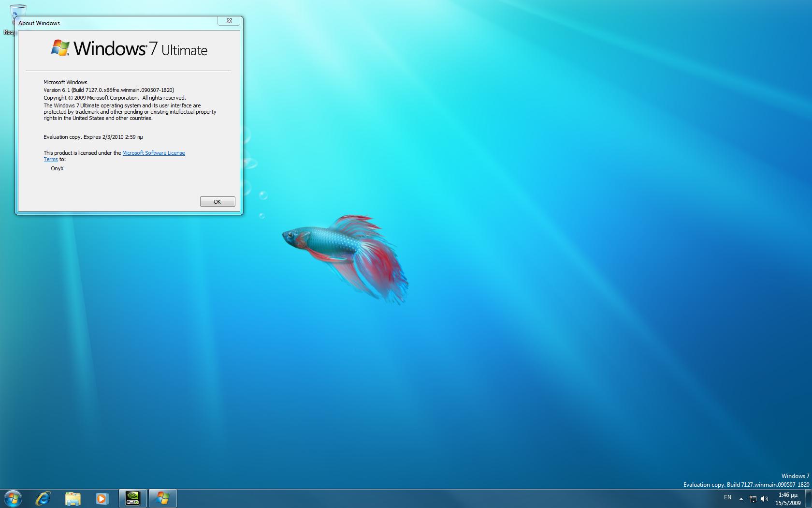Open the Start menu orb
Screen dimensions: 812x508
pos(13,498)
